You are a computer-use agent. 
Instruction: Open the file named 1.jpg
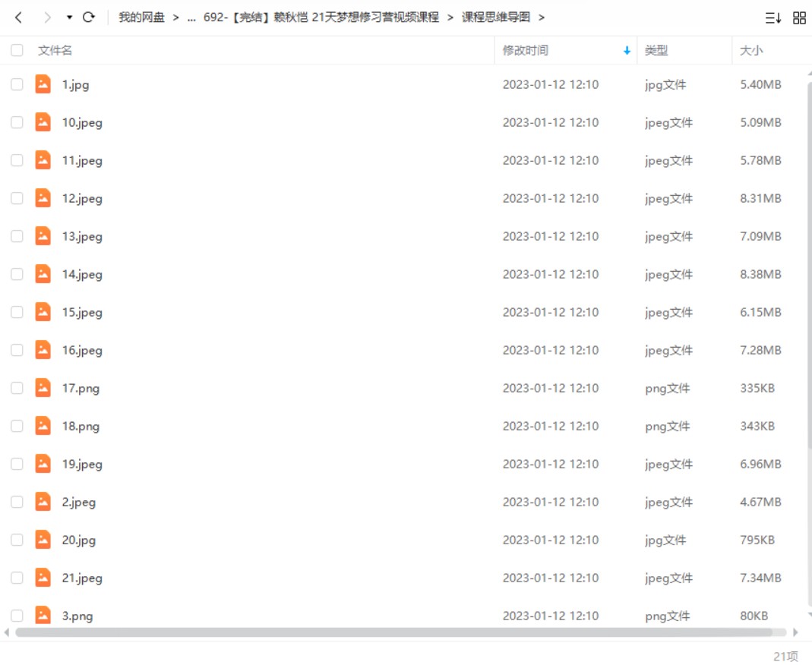coord(76,85)
